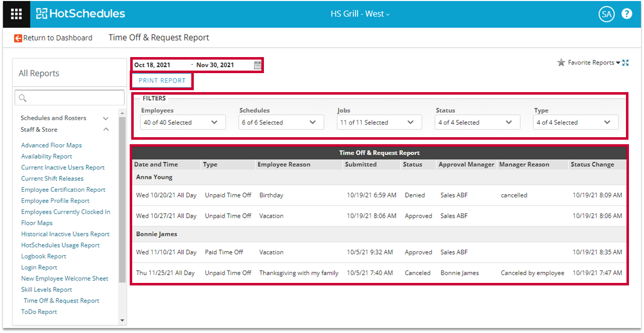Open the help question mark icon
This screenshot has height=333, width=644.
626,14
